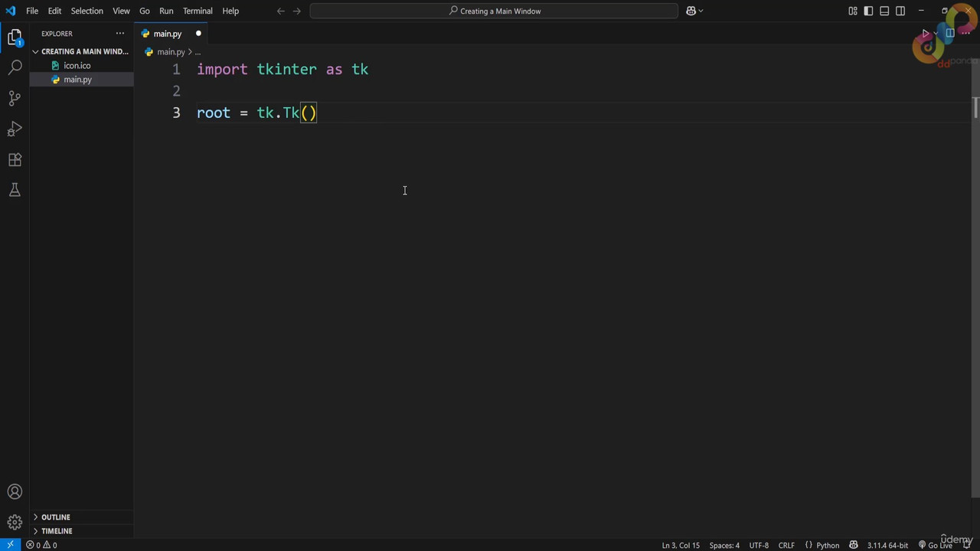This screenshot has height=551, width=980.
Task: Select interpreter 3.11.4 64-bit
Action: click(x=887, y=545)
